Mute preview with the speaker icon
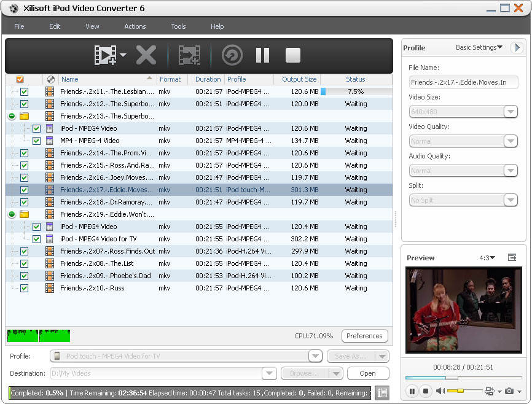 coord(440,391)
